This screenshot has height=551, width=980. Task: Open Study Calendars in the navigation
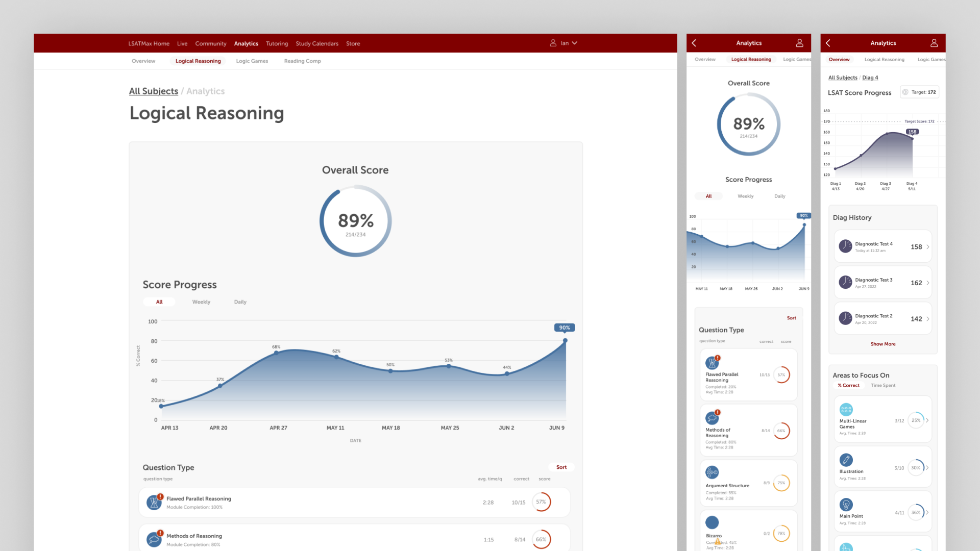pos(317,44)
